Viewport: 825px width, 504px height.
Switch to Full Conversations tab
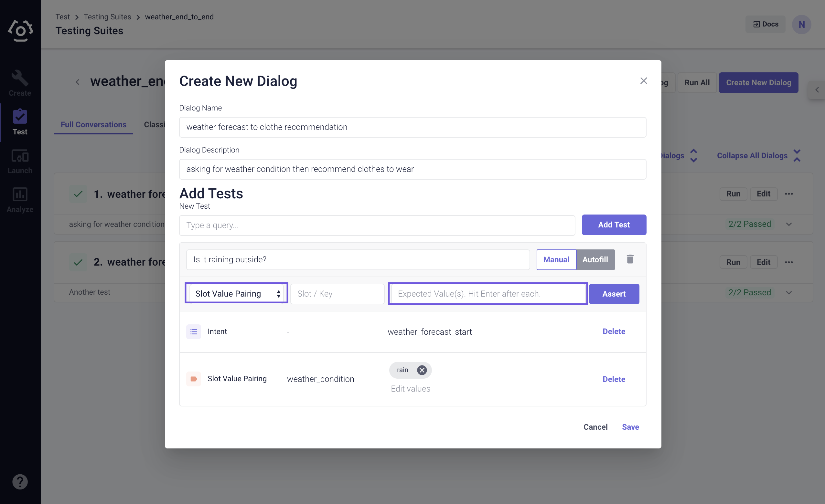(94, 124)
